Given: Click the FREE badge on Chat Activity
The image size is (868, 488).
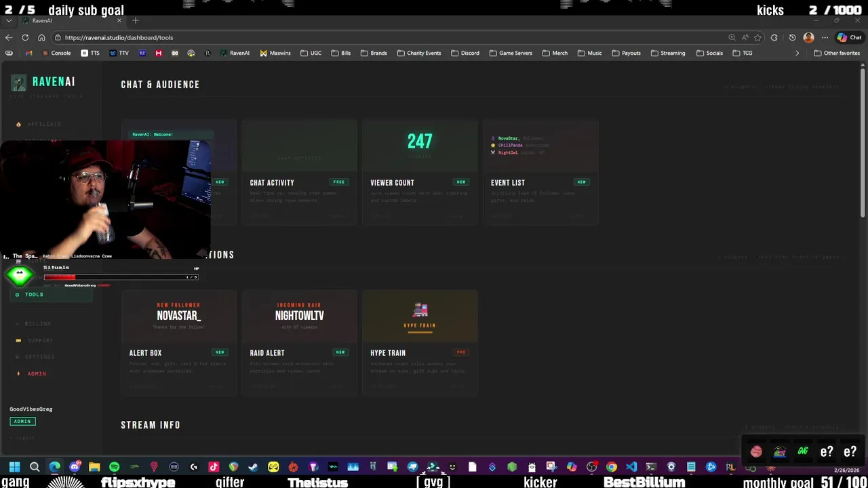Looking at the screenshot, I should coord(339,182).
